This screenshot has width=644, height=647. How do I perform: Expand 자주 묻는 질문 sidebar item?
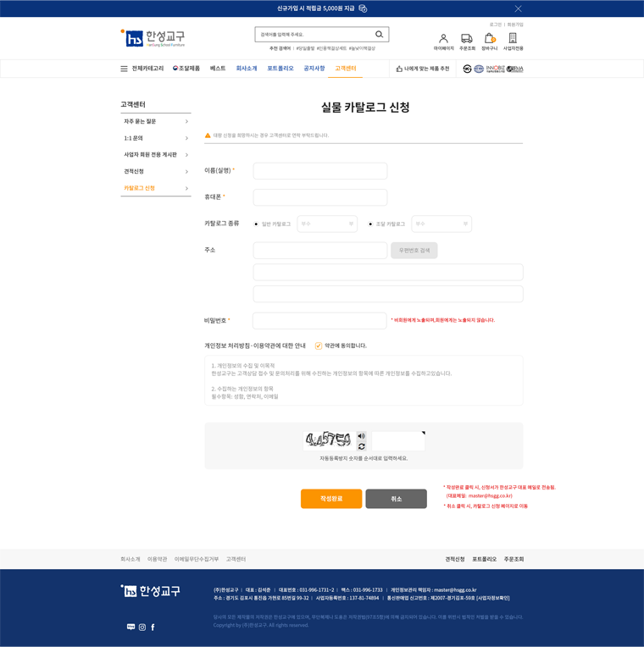[x=156, y=121]
